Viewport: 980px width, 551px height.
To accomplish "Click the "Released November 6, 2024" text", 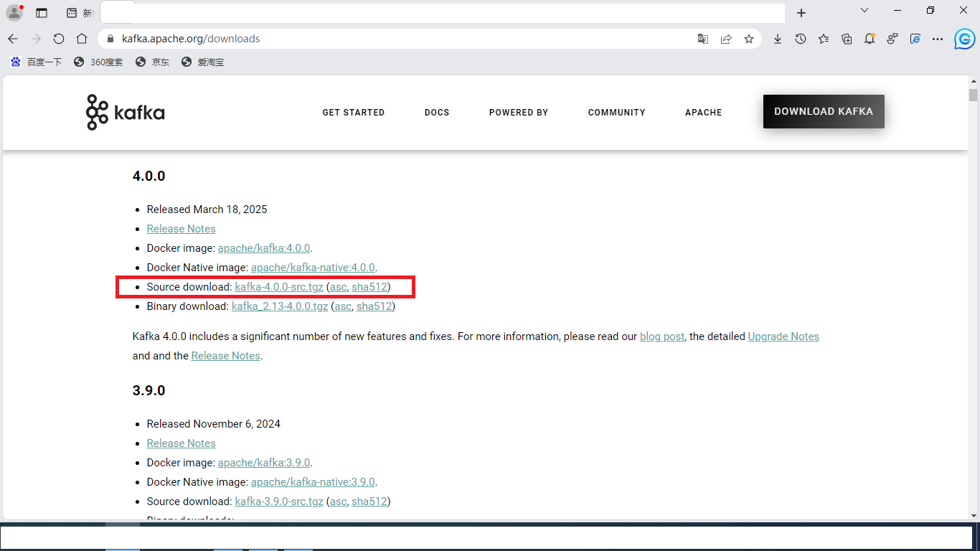I will (x=214, y=424).
